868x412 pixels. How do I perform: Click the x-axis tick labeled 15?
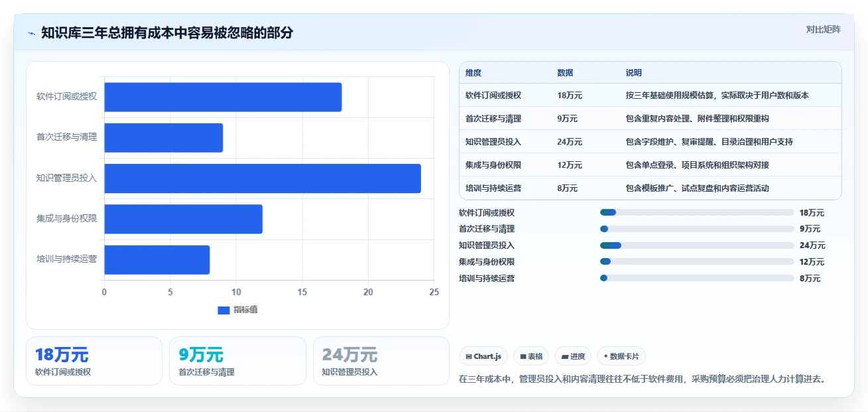[302, 292]
